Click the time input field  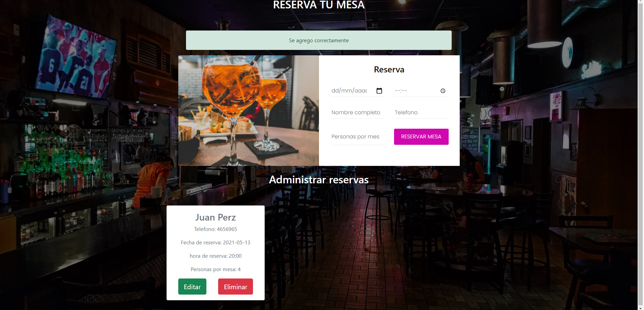(x=421, y=91)
